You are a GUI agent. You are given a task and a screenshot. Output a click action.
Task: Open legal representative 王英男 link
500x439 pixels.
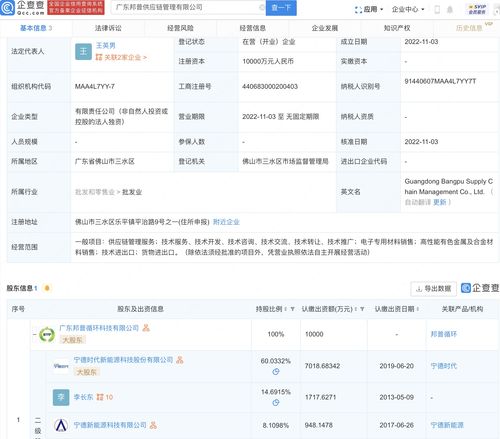click(106, 45)
